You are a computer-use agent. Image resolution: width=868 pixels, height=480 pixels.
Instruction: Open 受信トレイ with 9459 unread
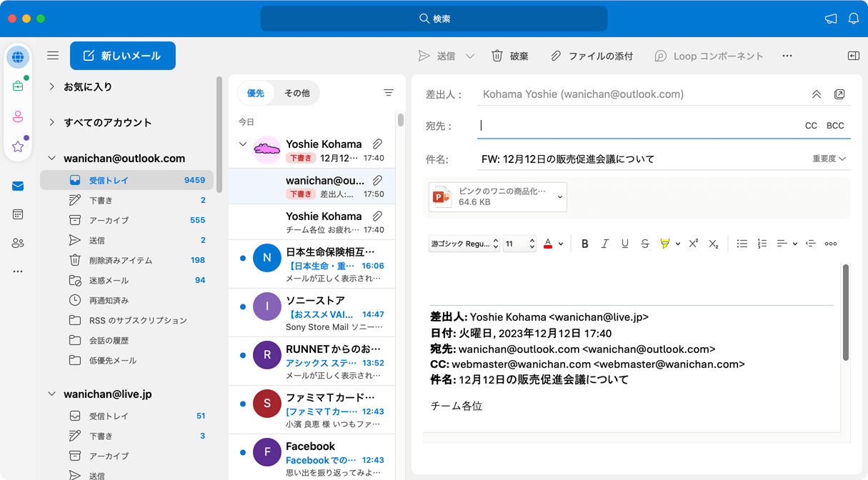126,180
